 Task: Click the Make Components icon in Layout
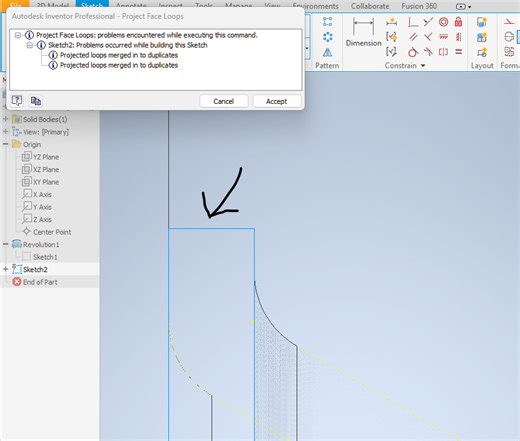(x=482, y=37)
